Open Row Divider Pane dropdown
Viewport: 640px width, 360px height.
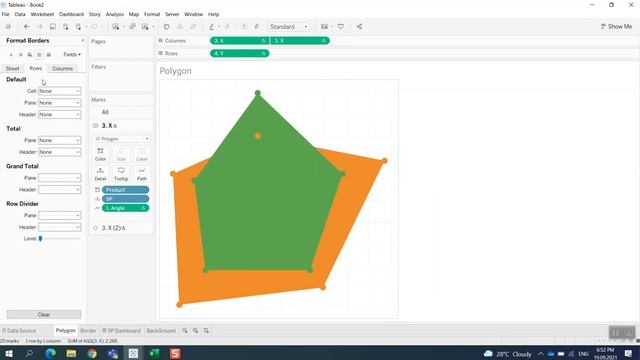60,216
